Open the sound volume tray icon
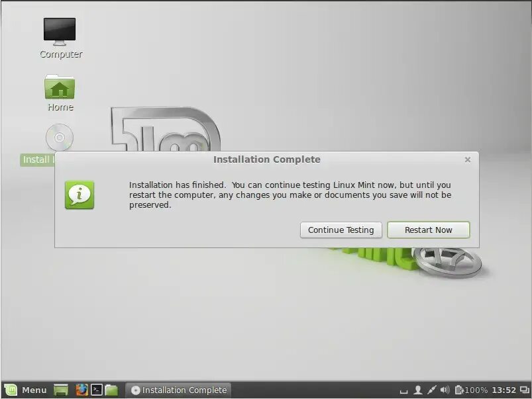 coord(445,390)
